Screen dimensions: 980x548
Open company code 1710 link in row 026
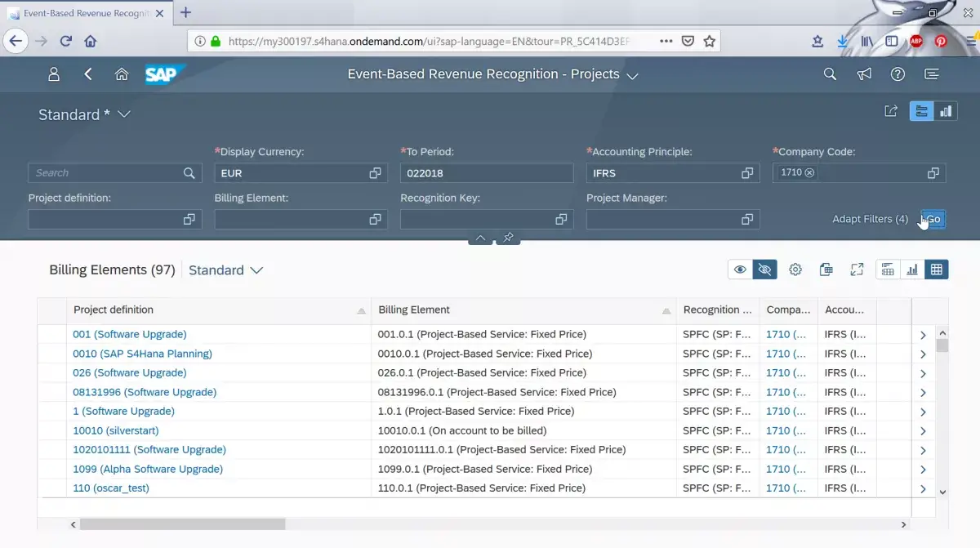tap(786, 373)
